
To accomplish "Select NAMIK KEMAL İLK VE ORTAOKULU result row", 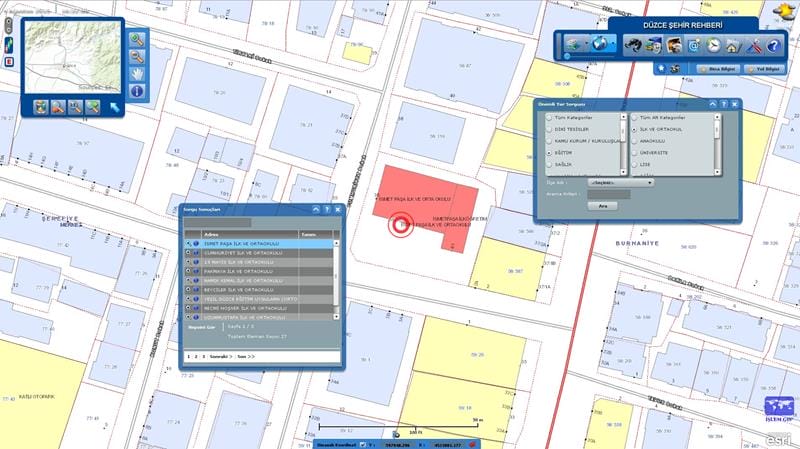I will click(260, 281).
